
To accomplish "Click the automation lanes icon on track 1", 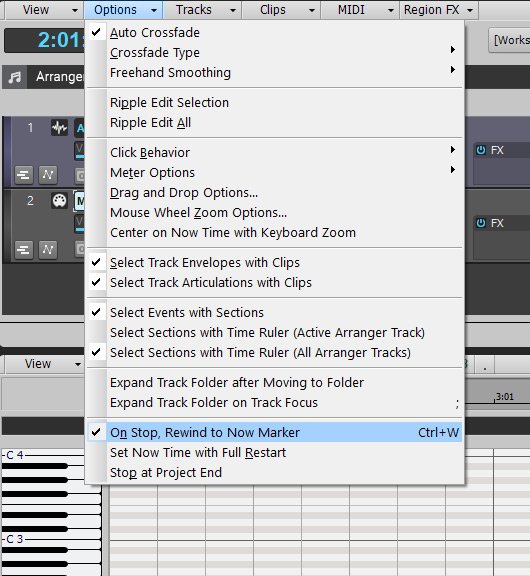I will (x=48, y=174).
